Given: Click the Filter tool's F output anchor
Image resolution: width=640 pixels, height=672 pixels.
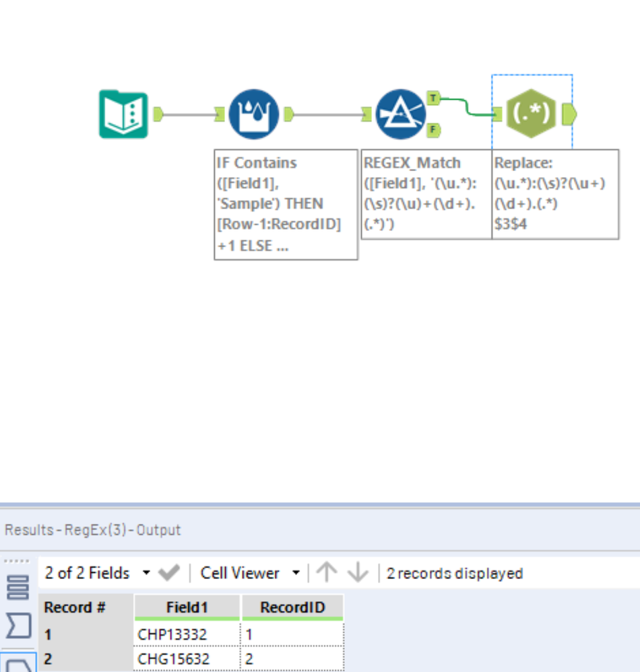Looking at the screenshot, I should [x=433, y=130].
